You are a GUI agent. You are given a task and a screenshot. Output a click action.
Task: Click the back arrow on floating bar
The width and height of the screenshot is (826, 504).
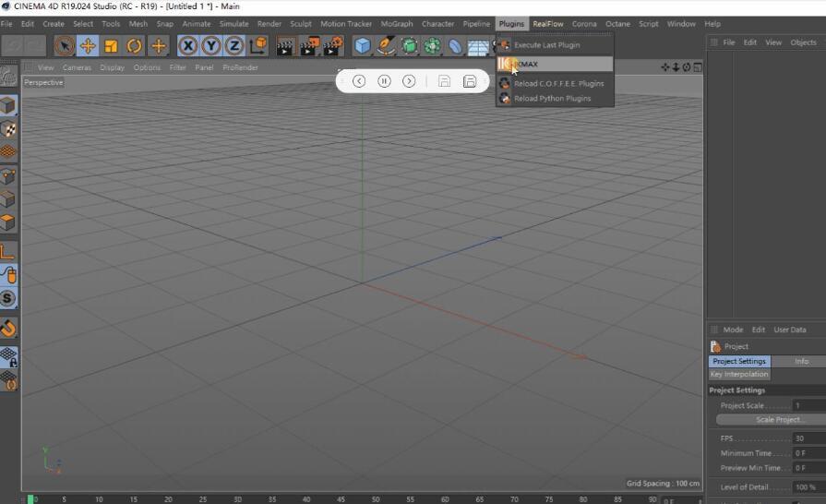click(x=359, y=81)
